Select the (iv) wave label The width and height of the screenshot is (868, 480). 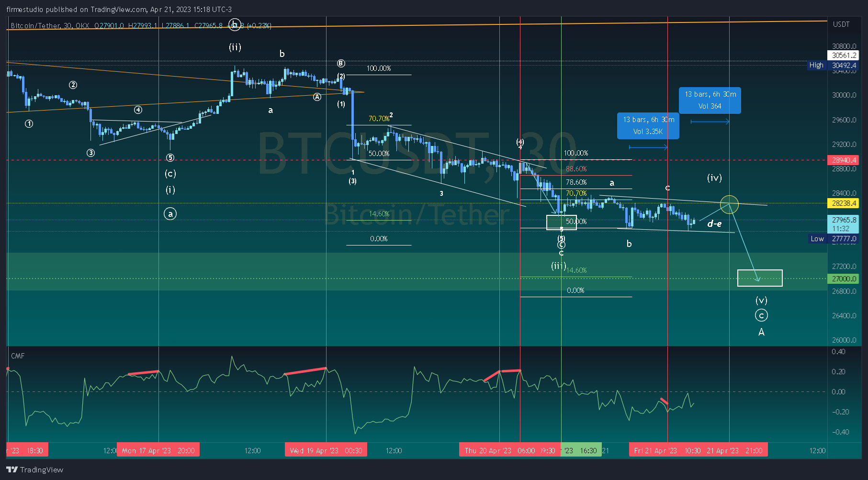click(x=714, y=178)
